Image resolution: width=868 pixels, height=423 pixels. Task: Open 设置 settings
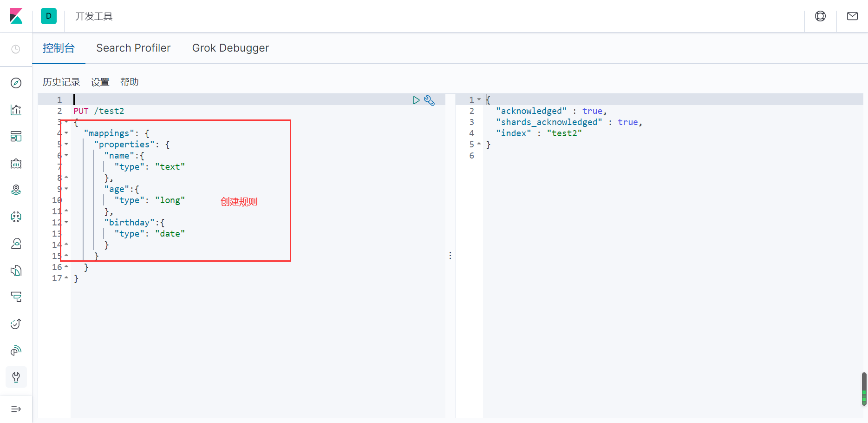[x=100, y=82]
